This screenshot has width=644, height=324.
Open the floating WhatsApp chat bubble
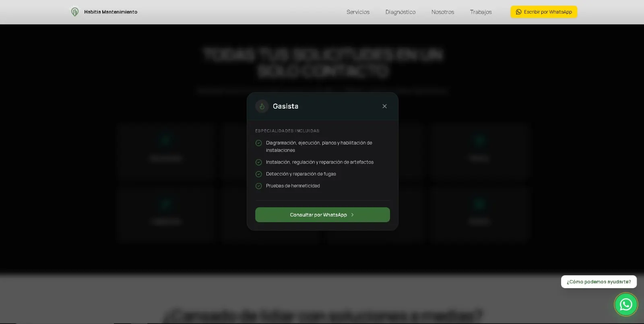pos(626,305)
